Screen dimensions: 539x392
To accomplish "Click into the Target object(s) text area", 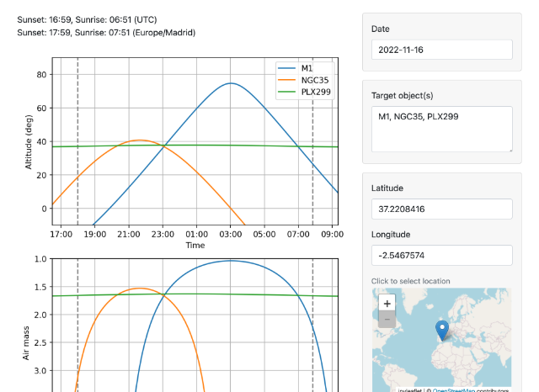I will [441, 129].
